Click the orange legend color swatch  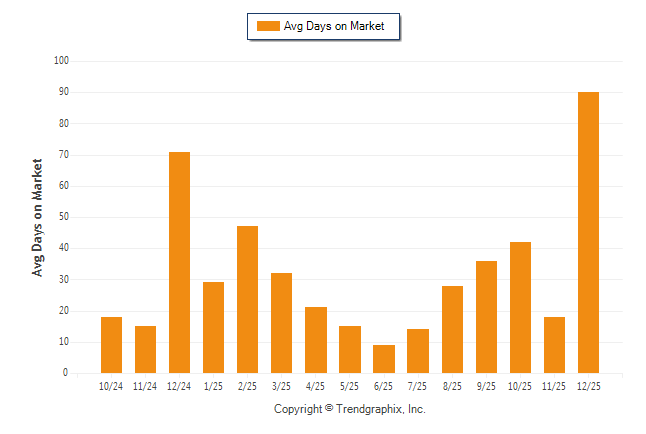point(268,27)
